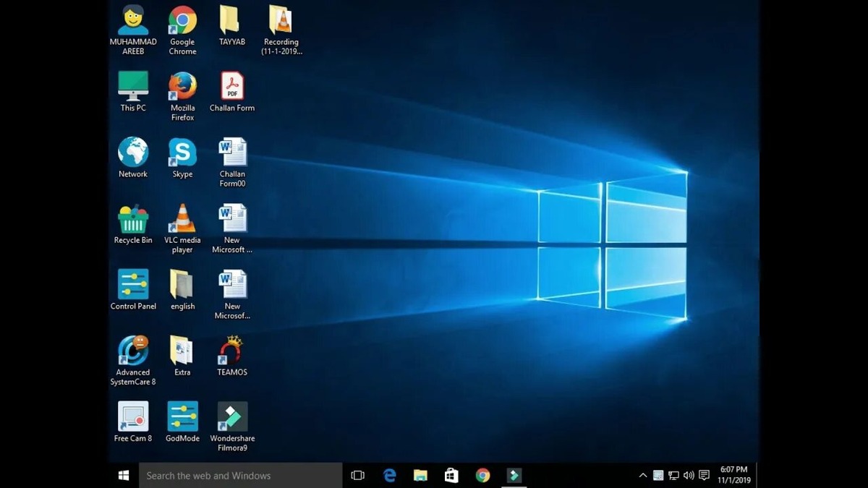Select the Mozilla Firefox desktop shortcut

pos(182,96)
